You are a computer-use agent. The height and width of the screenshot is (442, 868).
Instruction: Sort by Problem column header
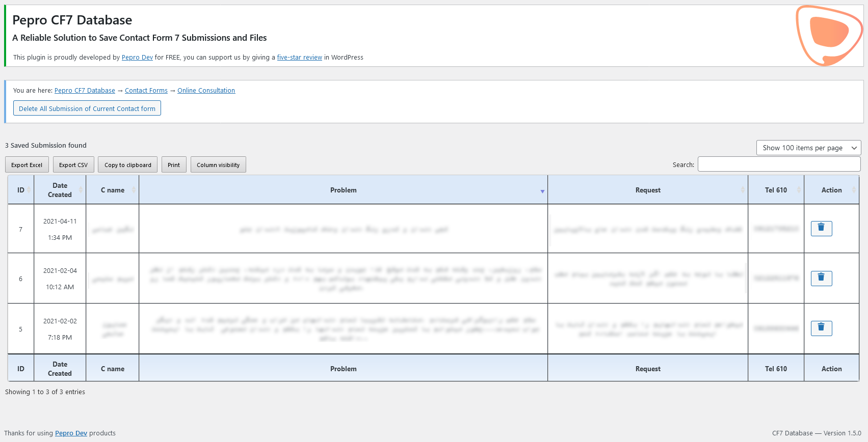[344, 190]
